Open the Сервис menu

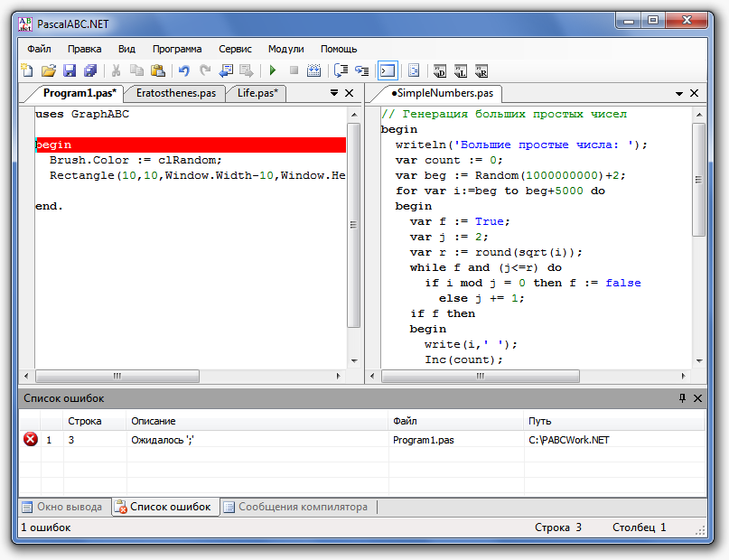tap(235, 49)
